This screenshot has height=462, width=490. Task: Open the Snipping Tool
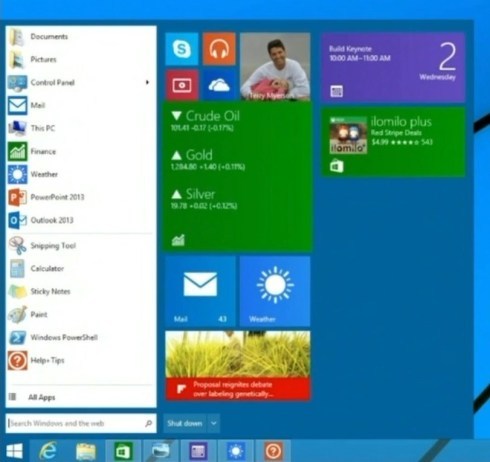80,246
